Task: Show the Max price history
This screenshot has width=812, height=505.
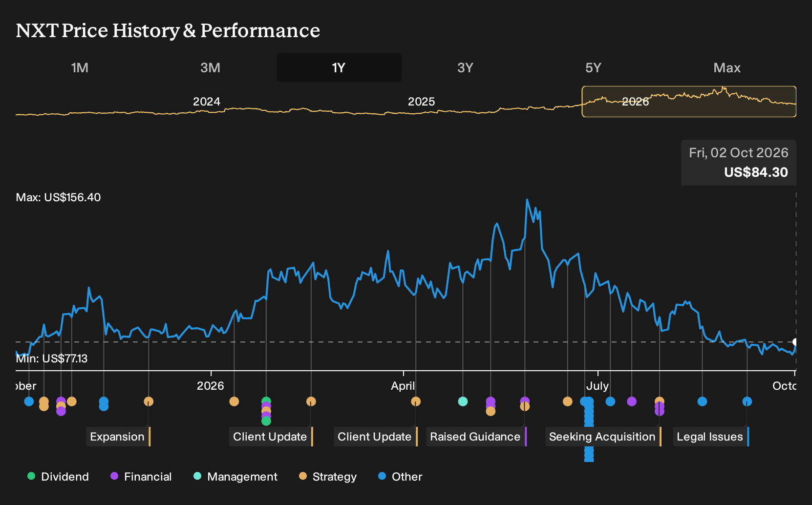Action: coord(727,67)
